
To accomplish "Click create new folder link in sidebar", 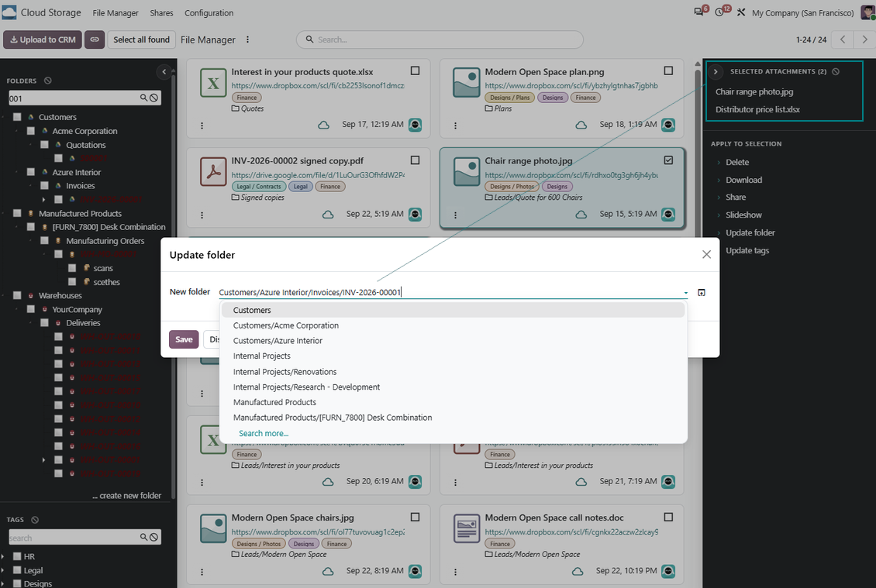I will pyautogui.click(x=127, y=496).
